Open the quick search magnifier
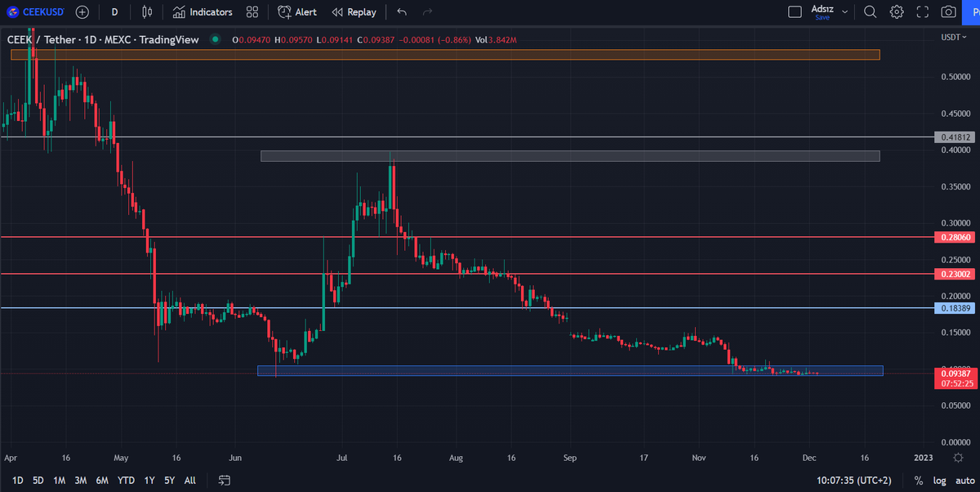Image resolution: width=980 pixels, height=492 pixels. point(871,12)
